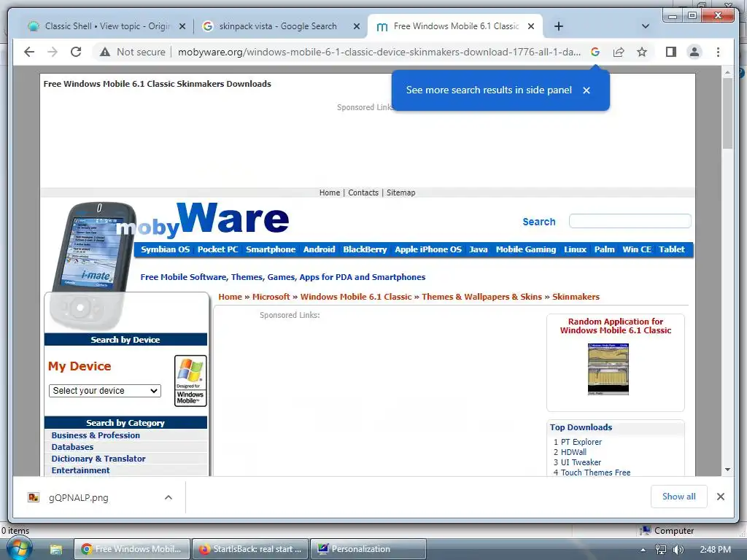Switch to StartIsBack Firefox taskbar button
Viewport: 747px width, 560px height.
tap(250, 549)
